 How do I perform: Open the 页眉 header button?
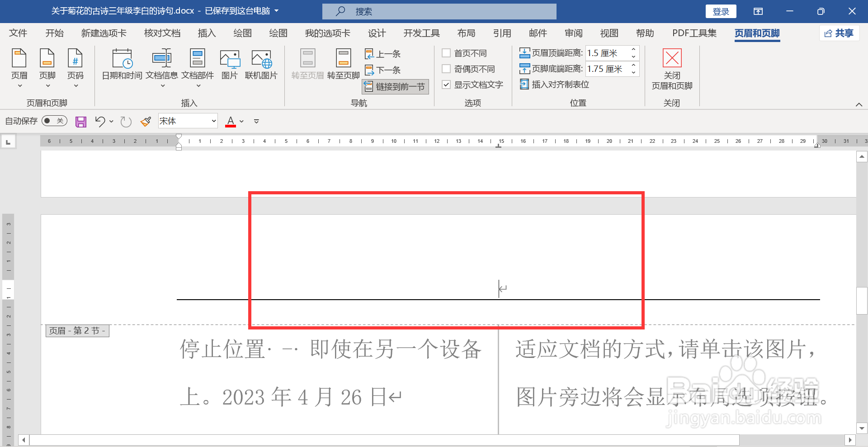click(19, 68)
